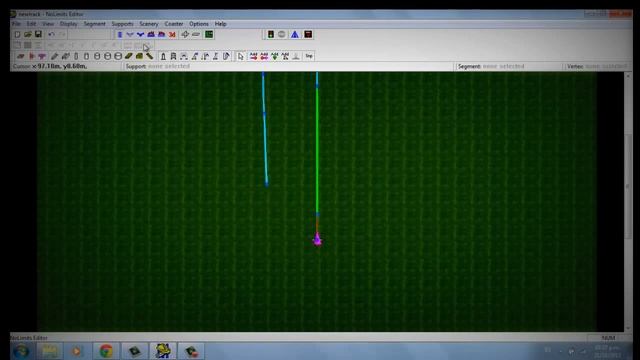The height and width of the screenshot is (360, 640).
Task: Open the Scenery menu
Action: (149, 24)
